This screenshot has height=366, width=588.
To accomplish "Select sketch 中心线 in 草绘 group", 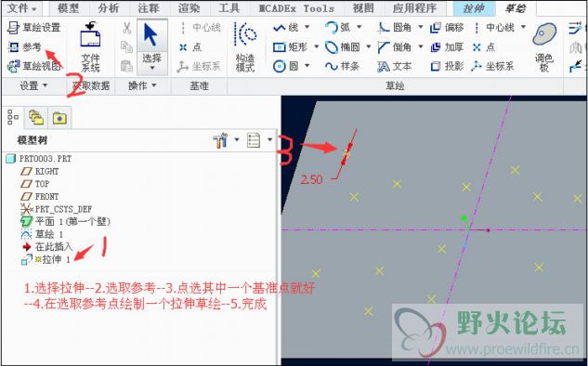I will [x=493, y=27].
